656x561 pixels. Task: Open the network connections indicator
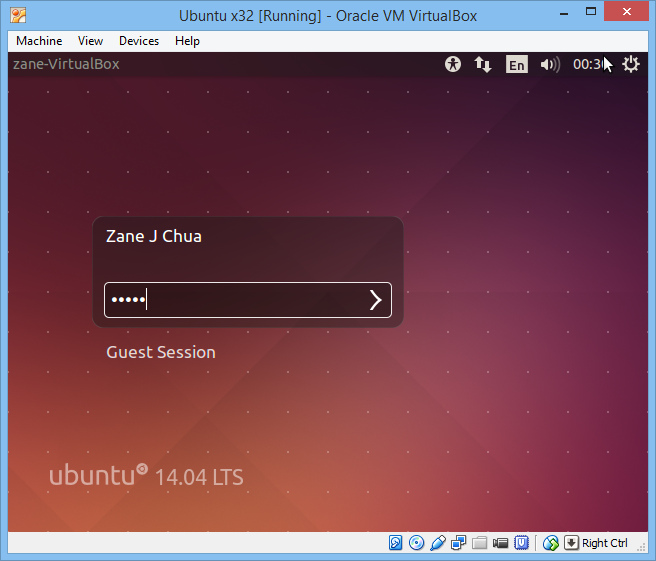[x=483, y=64]
